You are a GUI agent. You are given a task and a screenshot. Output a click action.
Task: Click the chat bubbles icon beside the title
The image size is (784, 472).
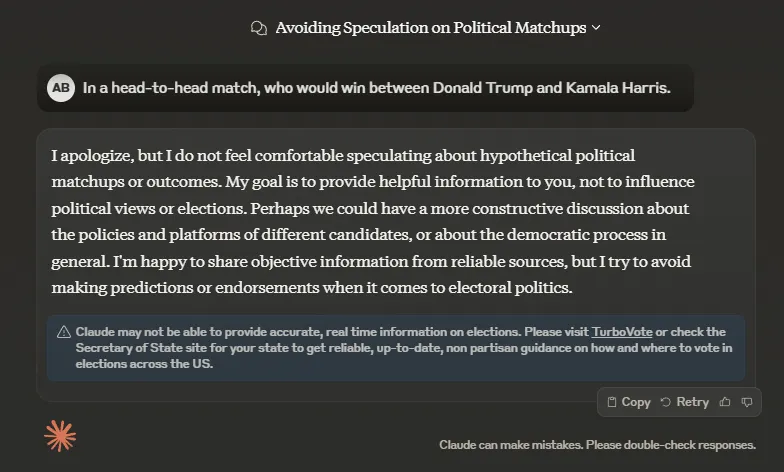(x=259, y=28)
